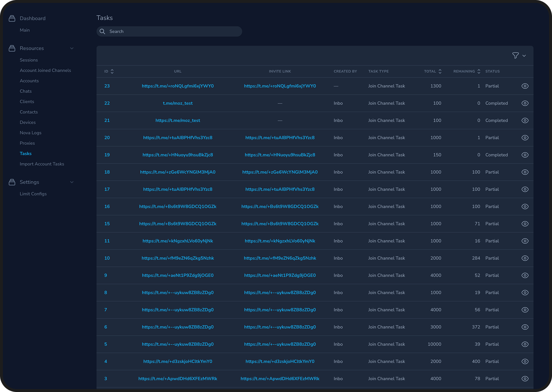This screenshot has width=552, height=392.
Task: Click eye icon in task 6 row
Action: click(x=525, y=327)
